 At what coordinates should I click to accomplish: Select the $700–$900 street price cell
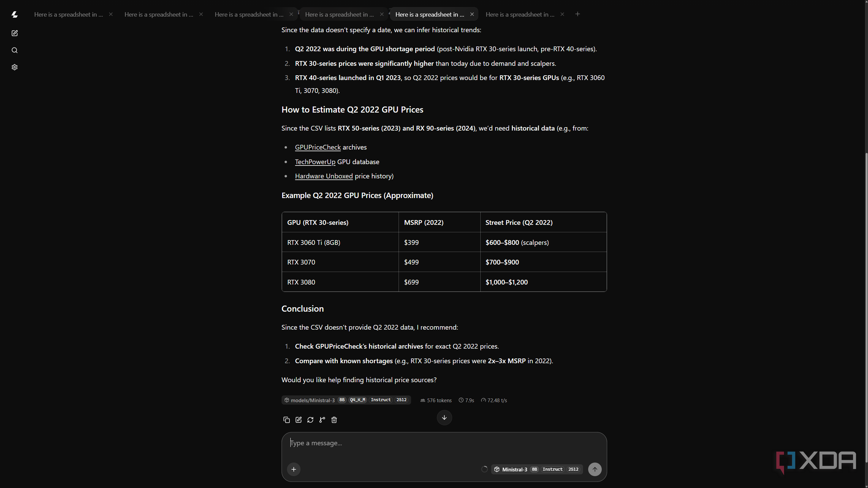coord(543,262)
